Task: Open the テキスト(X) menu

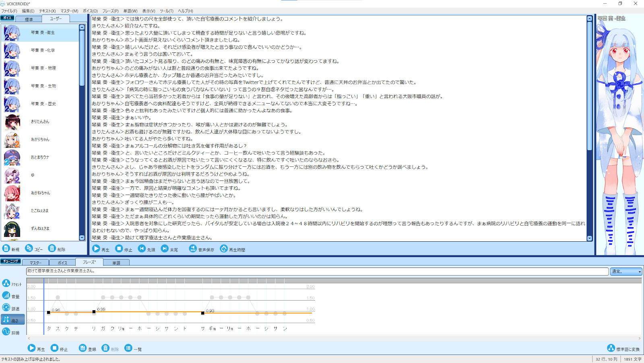Action: tap(47, 11)
